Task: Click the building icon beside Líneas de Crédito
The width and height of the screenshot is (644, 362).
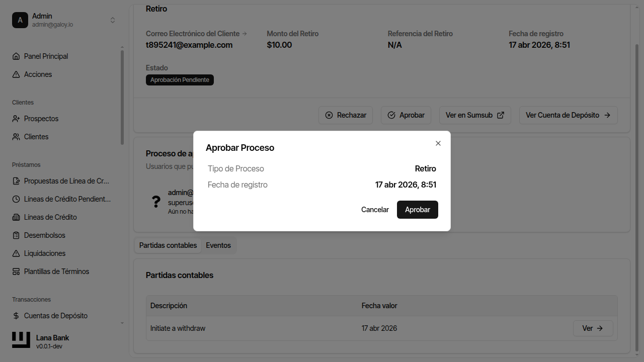Action: pyautogui.click(x=16, y=217)
